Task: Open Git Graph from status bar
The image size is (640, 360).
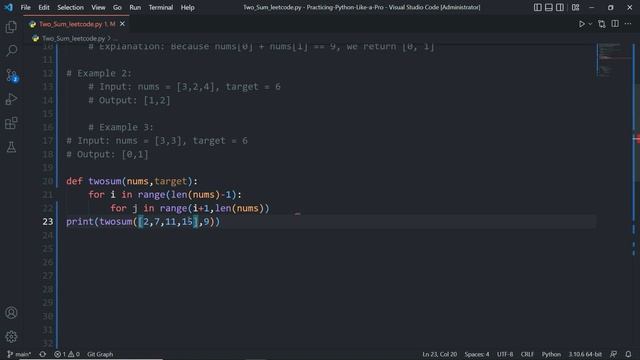Action: point(100,354)
